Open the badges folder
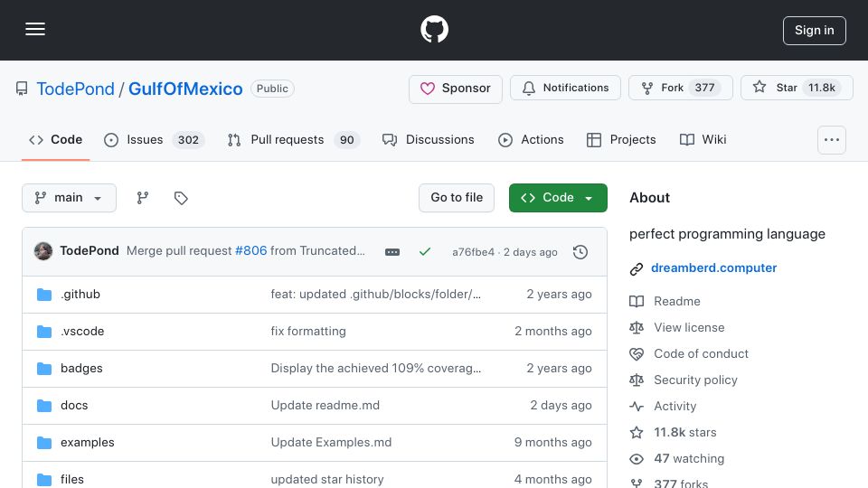 [x=81, y=369]
